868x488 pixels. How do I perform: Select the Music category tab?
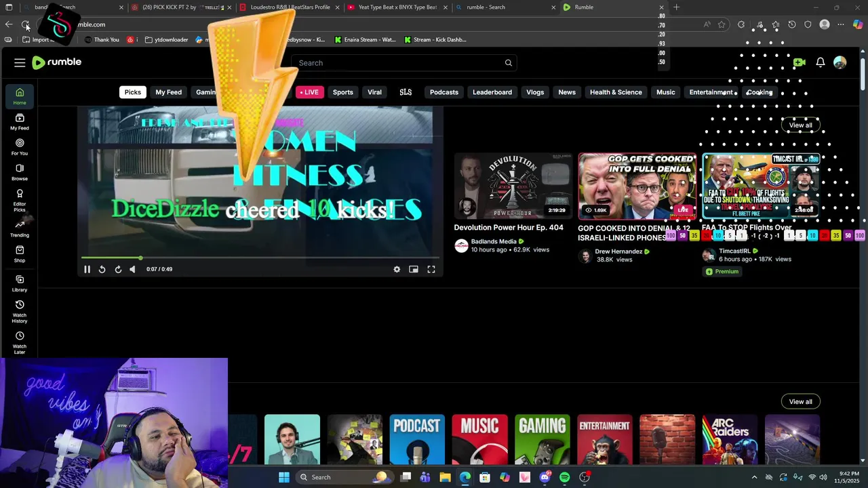[665, 92]
